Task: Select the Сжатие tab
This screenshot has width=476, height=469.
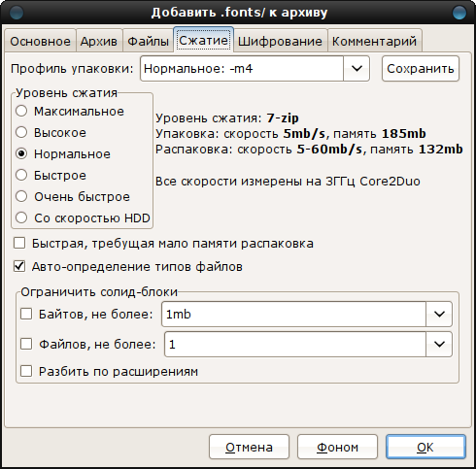Action: tap(204, 40)
